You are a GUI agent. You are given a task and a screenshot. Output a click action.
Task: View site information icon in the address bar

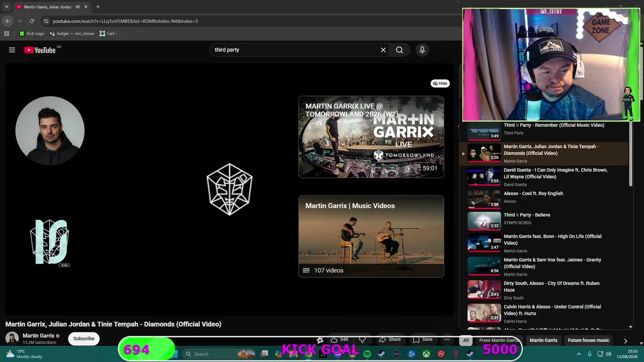[46, 21]
